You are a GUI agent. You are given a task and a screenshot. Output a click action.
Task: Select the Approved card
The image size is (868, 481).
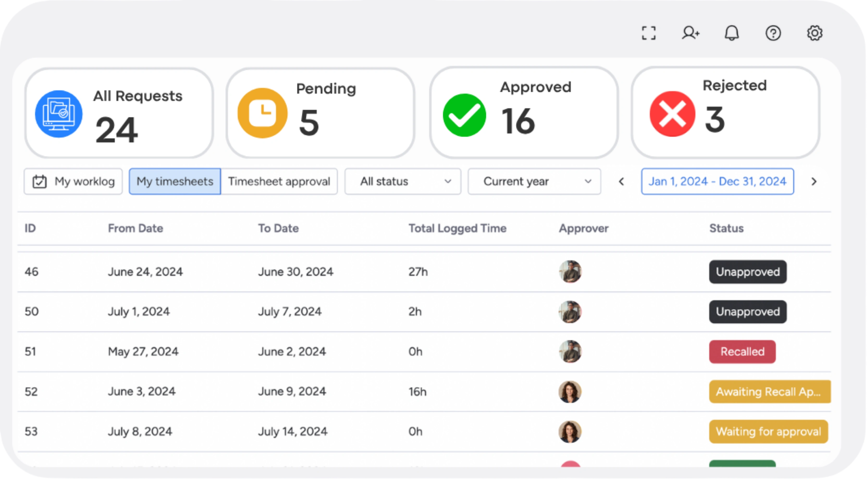[x=524, y=113]
